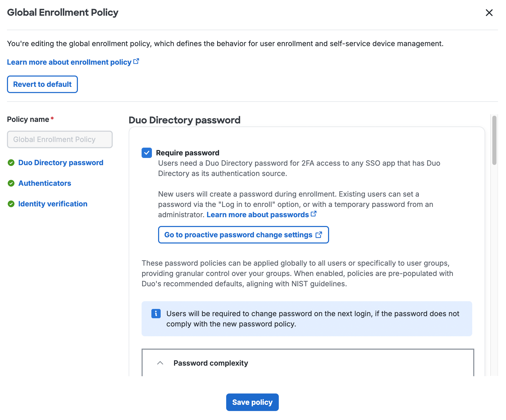Click the Revert to default button
The width and height of the screenshot is (506, 420).
[x=42, y=84]
